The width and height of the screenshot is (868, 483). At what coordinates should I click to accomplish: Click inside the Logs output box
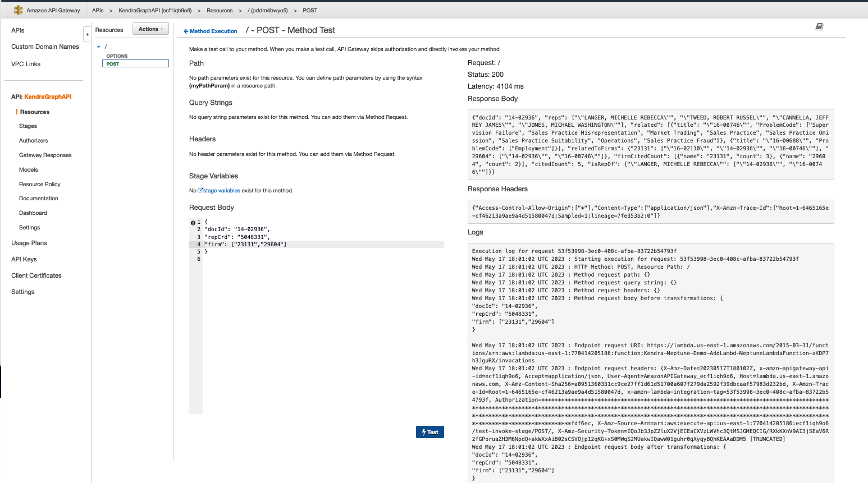pos(651,363)
